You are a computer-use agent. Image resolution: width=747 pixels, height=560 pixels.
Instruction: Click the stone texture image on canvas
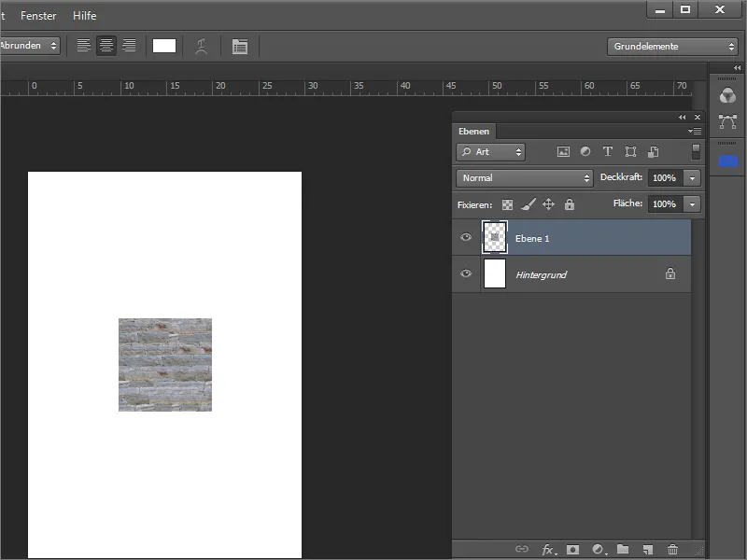coord(165,365)
